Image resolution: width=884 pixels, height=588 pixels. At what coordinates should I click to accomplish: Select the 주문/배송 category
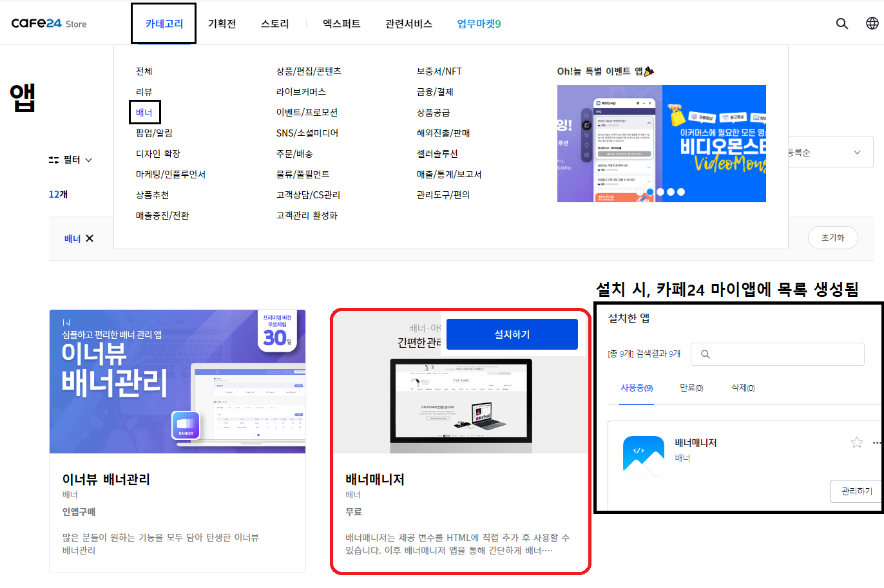coord(294,153)
